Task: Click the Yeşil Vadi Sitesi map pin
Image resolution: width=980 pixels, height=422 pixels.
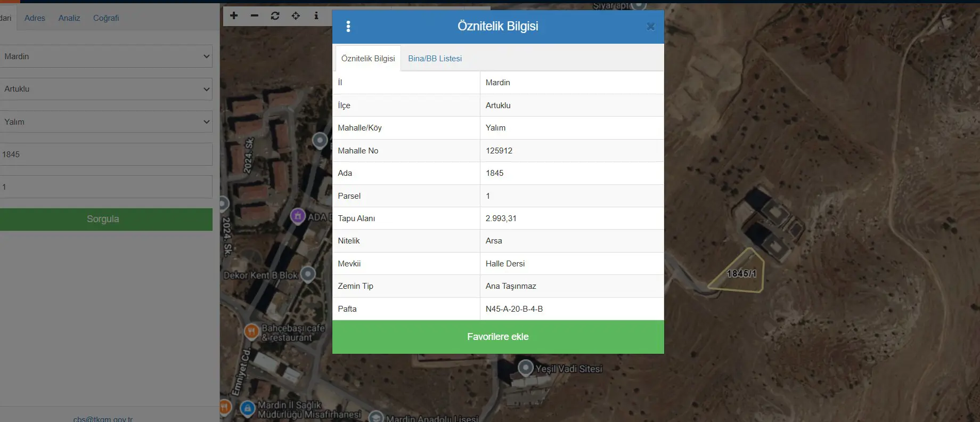Action: point(526,368)
